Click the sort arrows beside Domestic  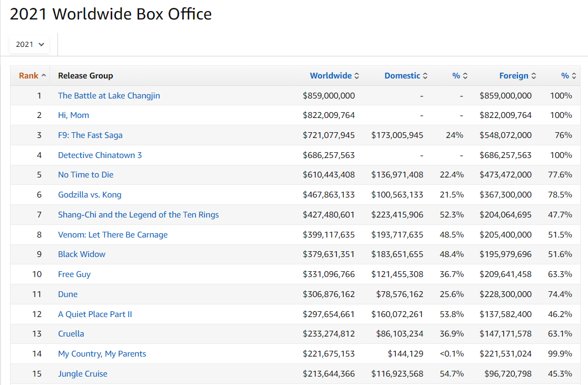coord(425,76)
